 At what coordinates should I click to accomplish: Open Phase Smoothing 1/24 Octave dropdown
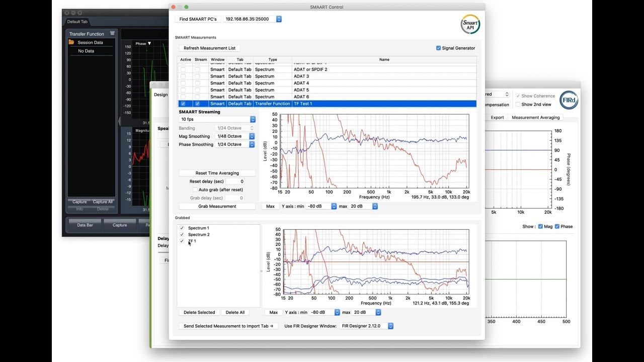click(235, 144)
